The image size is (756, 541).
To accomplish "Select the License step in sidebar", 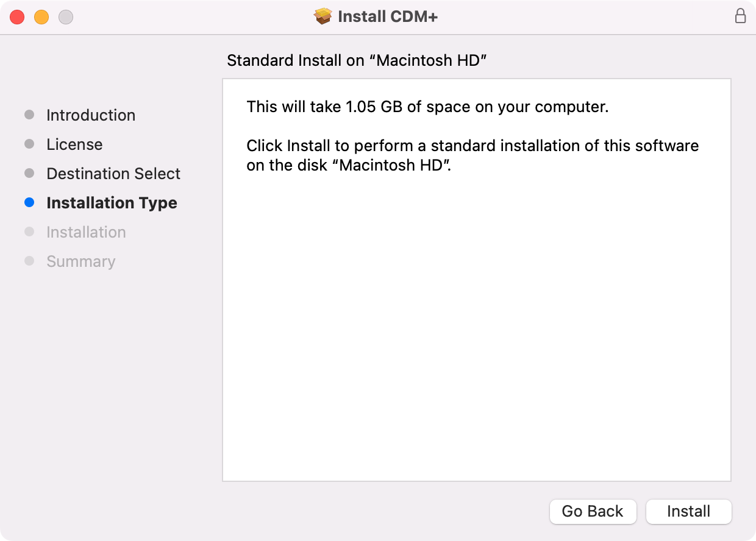I will coord(74,144).
